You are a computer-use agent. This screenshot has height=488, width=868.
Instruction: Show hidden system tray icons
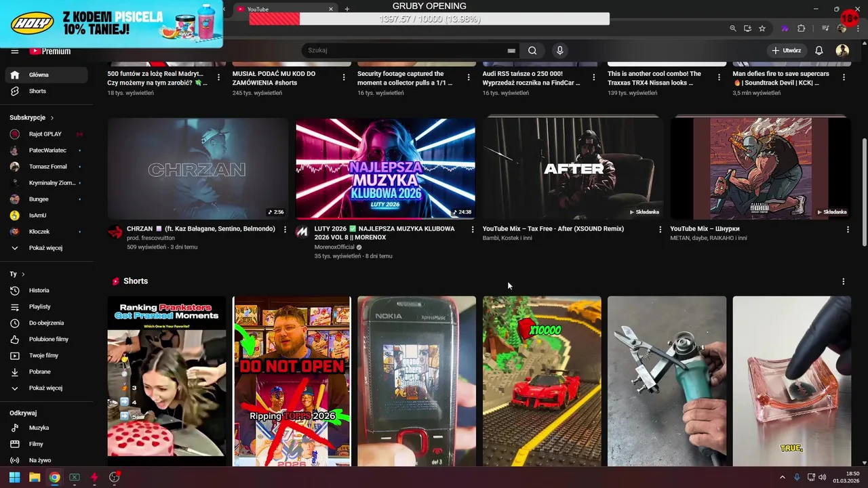coord(782,477)
